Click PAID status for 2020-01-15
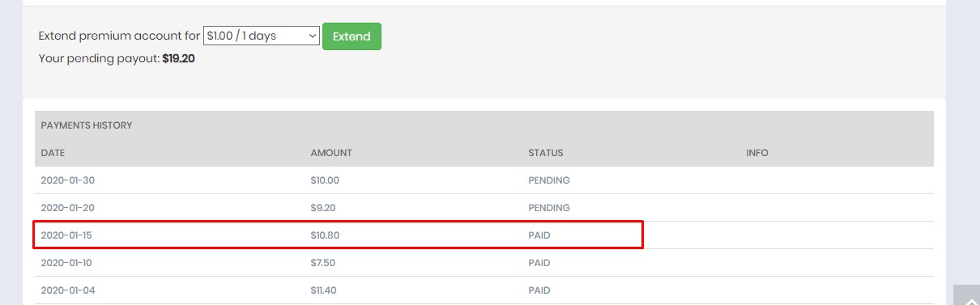 [x=539, y=235]
